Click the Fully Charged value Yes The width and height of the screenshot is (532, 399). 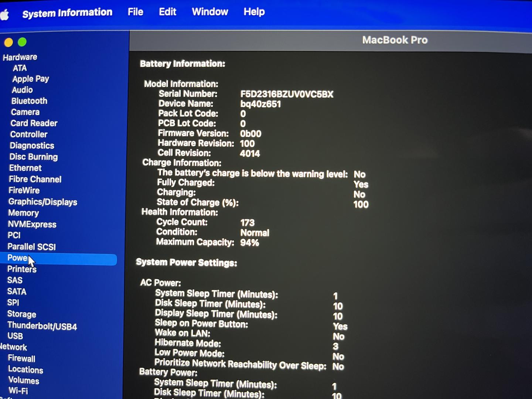(x=361, y=184)
